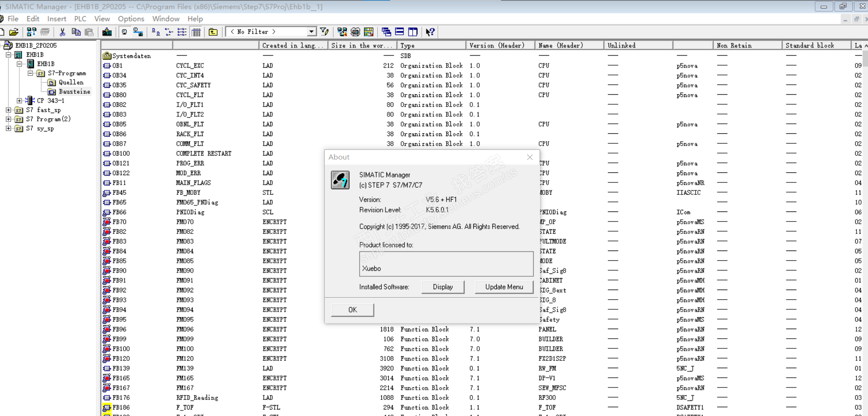Screen dimensions: 868x416
Task: Click the Download to PLC toolbar icon
Action: click(x=107, y=32)
